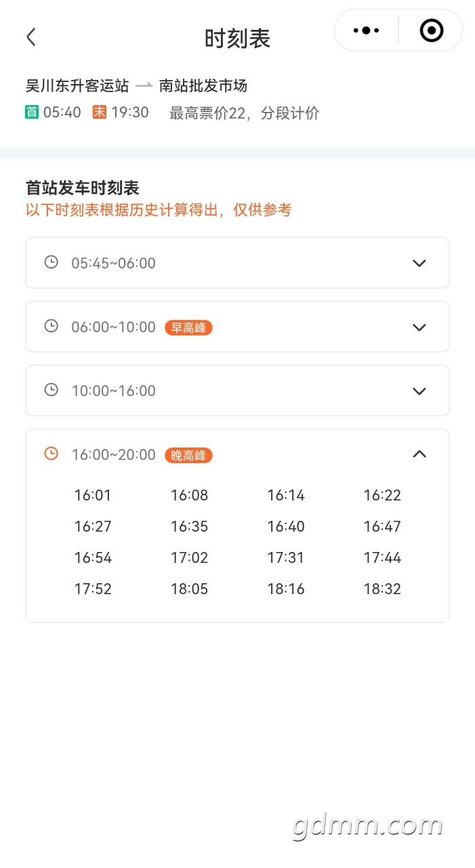This screenshot has height=868, width=475.
Task: Collapse the 16:00~20:00 evening peak section
Action: click(x=419, y=454)
